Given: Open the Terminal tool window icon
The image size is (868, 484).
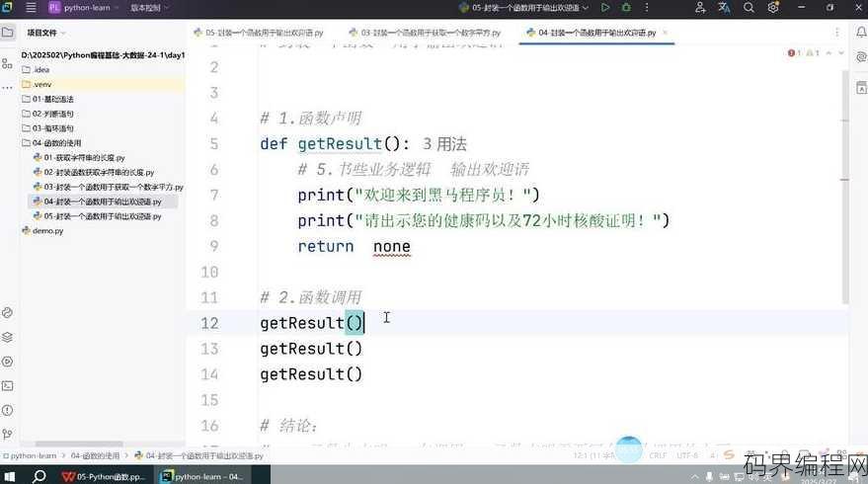Looking at the screenshot, I should [x=7, y=386].
